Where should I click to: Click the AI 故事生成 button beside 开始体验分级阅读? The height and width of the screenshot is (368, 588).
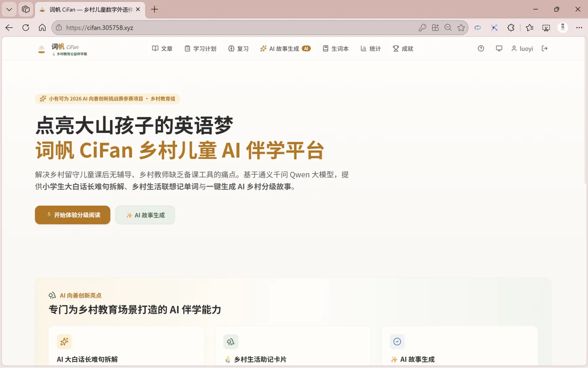pos(145,215)
